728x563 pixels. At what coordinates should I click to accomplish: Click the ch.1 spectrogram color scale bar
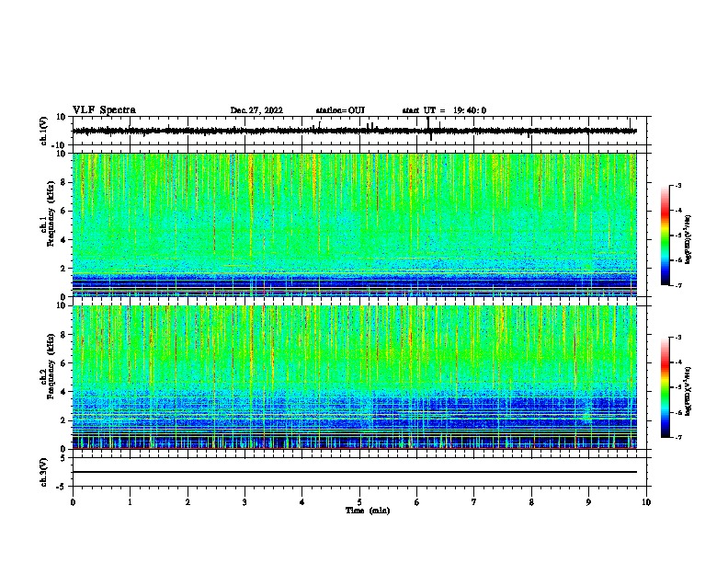665,236
